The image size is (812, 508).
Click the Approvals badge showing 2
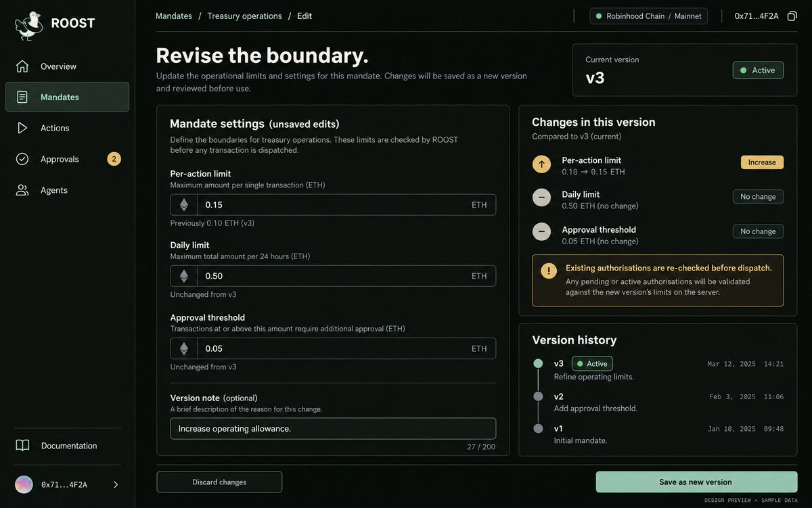pyautogui.click(x=114, y=159)
